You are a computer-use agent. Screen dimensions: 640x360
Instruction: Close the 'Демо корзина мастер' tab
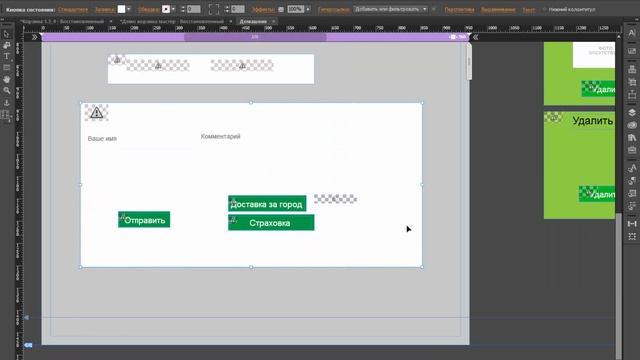(231, 21)
